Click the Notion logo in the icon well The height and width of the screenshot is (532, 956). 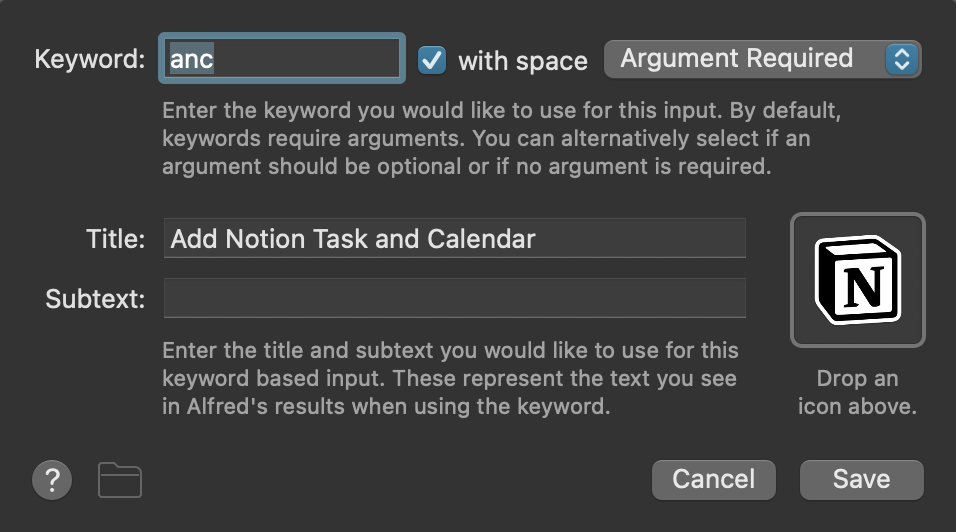(x=858, y=279)
